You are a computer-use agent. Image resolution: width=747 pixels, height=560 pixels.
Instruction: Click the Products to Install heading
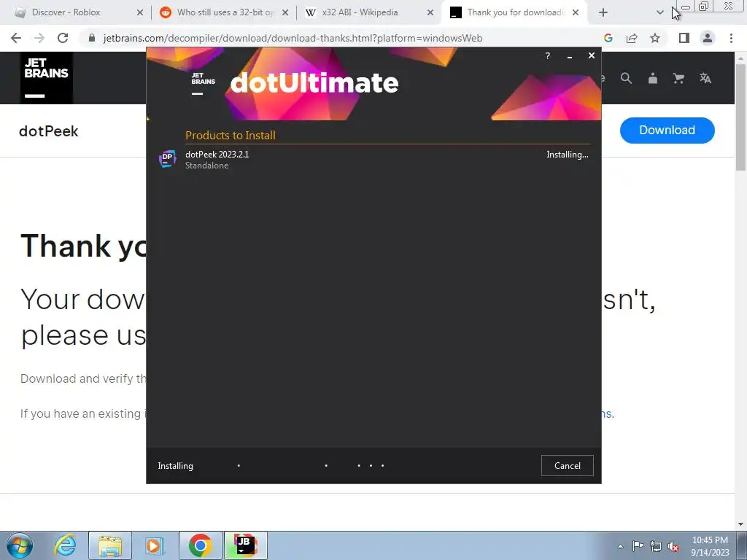pyautogui.click(x=231, y=135)
